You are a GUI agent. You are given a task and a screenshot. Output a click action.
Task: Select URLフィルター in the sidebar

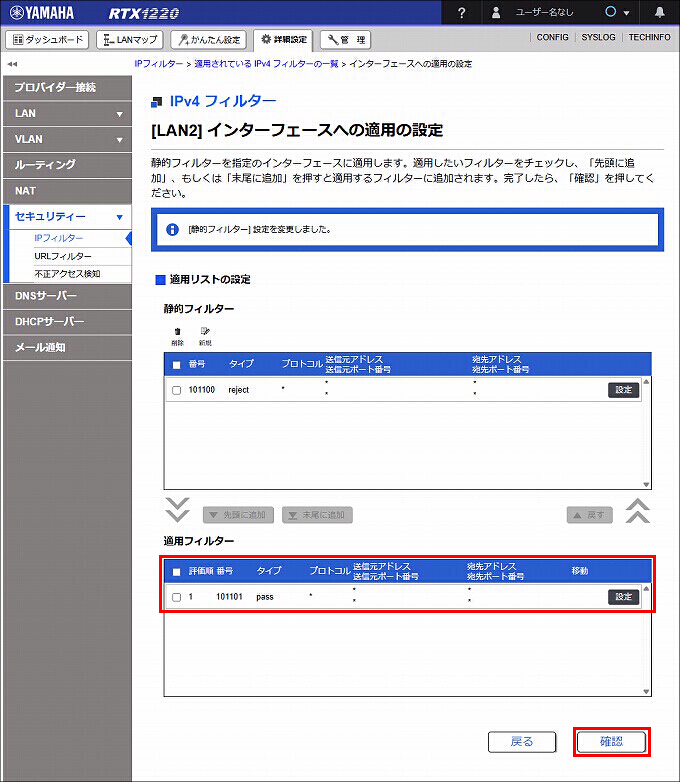63,256
